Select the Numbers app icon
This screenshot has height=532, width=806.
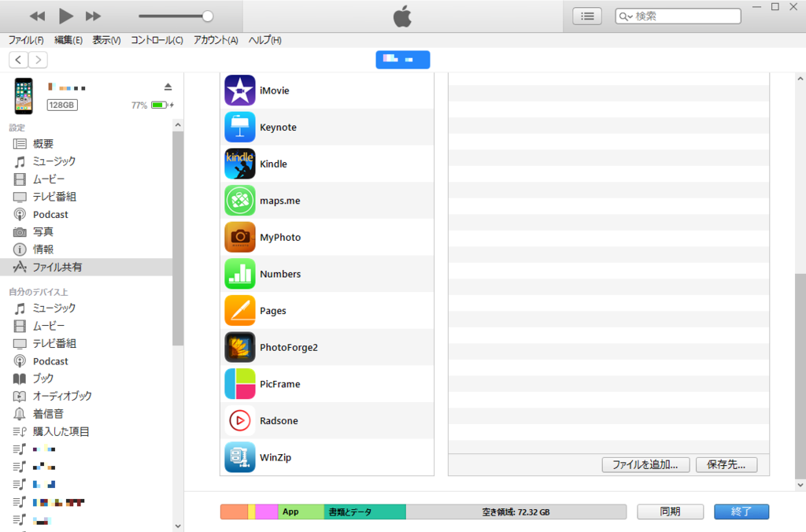pyautogui.click(x=239, y=273)
